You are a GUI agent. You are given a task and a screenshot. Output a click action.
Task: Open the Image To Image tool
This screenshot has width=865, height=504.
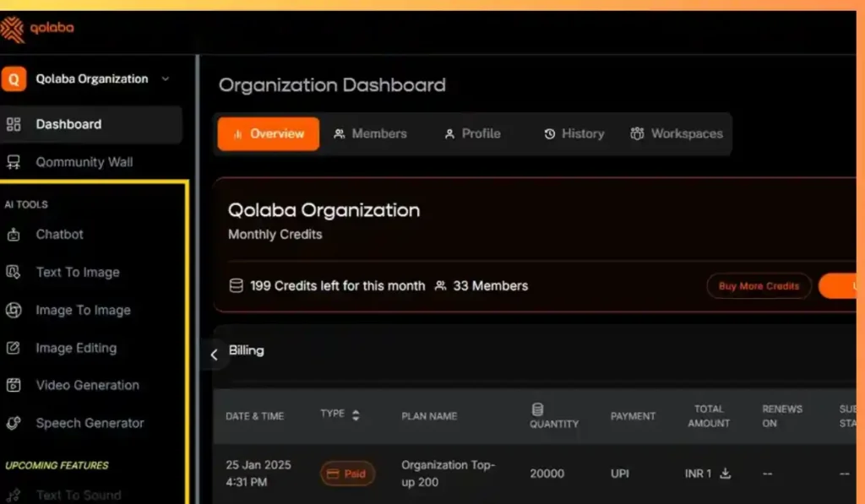tap(83, 311)
